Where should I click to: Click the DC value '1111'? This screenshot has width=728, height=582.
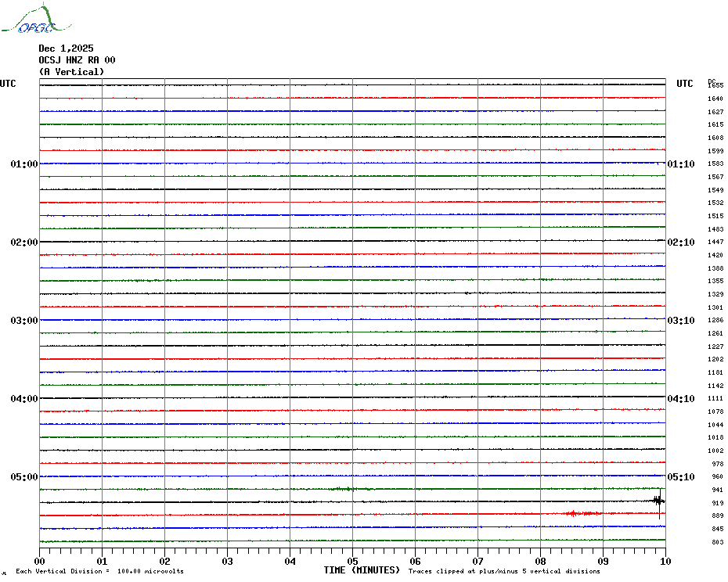tap(715, 399)
